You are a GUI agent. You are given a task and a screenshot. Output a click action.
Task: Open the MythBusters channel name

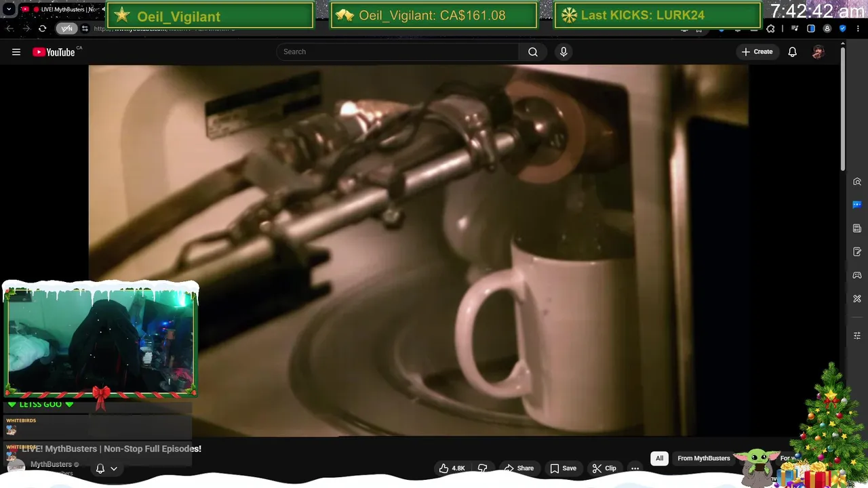pos(51,464)
